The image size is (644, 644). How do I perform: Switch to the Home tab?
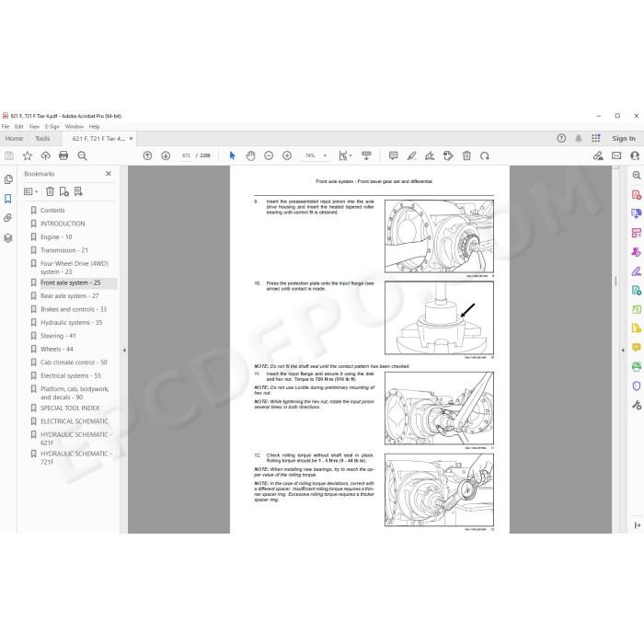(x=14, y=138)
